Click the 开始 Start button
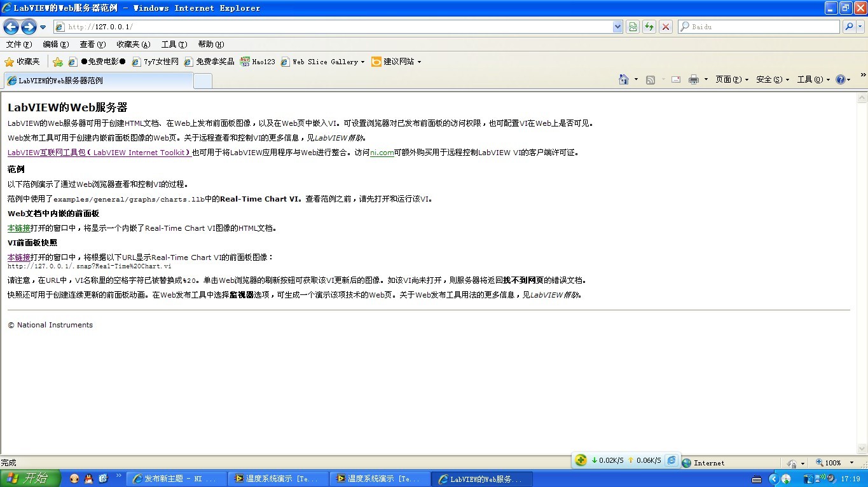The width and height of the screenshot is (868, 487). pyautogui.click(x=31, y=479)
